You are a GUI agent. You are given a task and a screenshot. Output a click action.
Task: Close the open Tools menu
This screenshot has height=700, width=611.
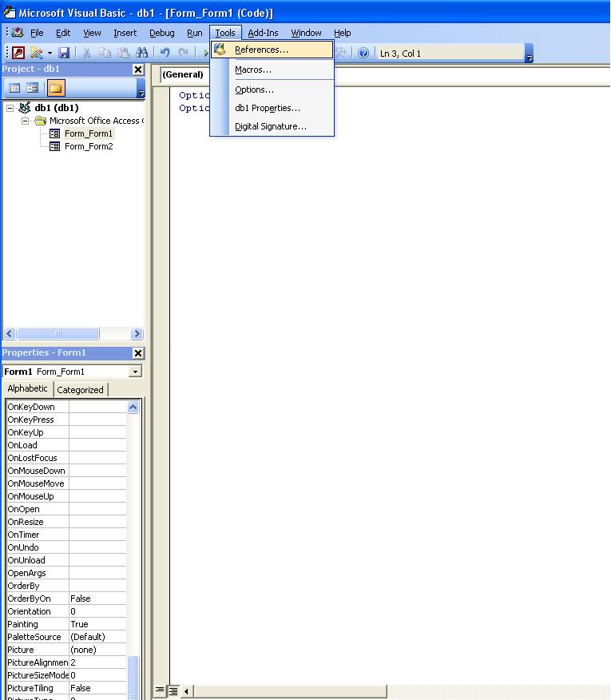(225, 33)
